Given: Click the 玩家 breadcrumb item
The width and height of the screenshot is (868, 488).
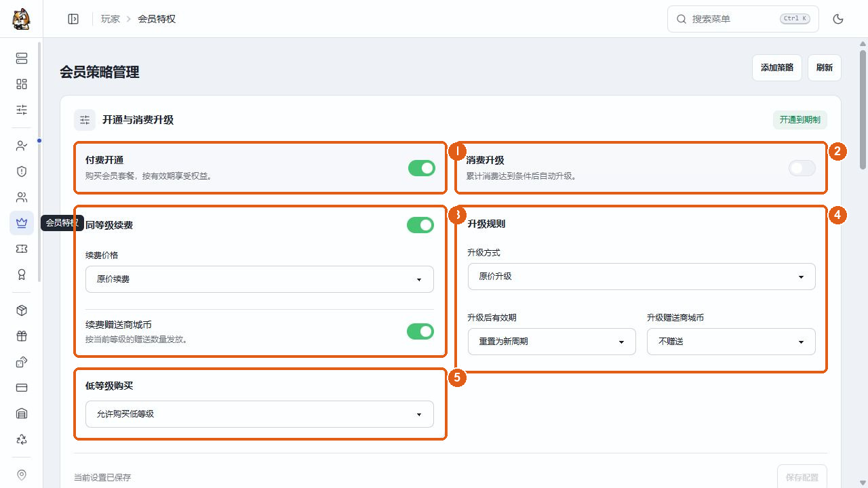Looking at the screenshot, I should point(111,19).
